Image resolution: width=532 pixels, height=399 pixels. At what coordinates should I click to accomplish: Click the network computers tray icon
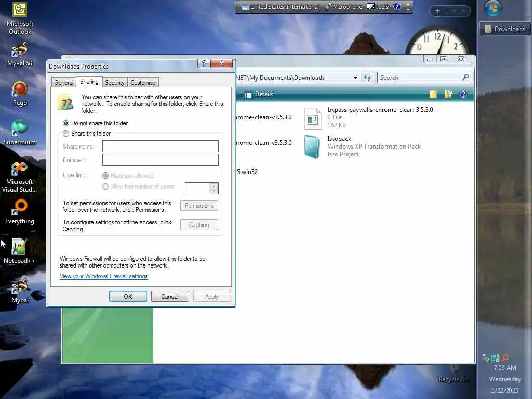(495, 357)
